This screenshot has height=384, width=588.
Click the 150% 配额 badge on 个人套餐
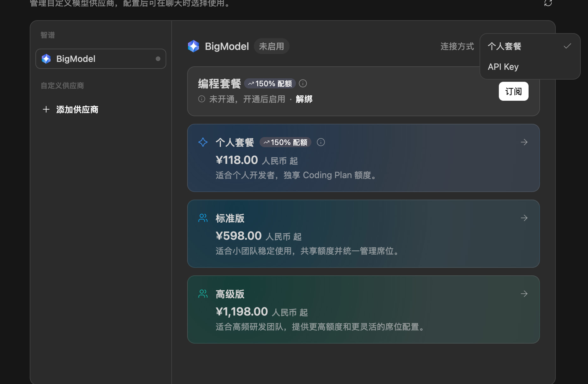285,142
